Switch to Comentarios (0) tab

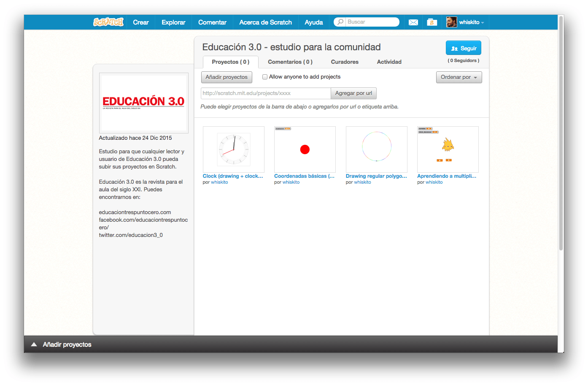point(290,62)
